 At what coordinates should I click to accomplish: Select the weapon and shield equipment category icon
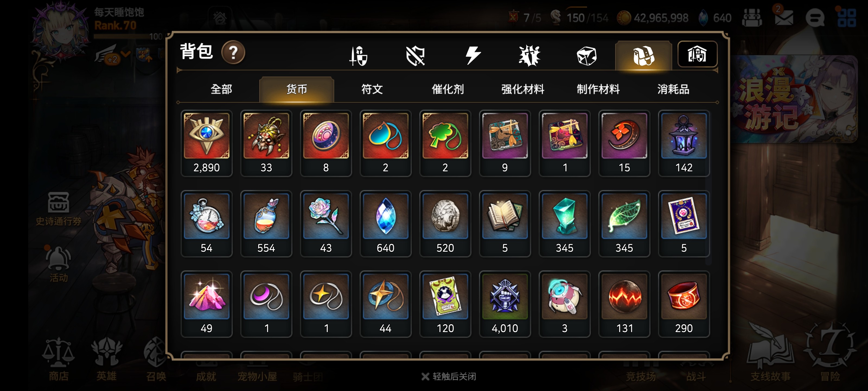pyautogui.click(x=358, y=55)
